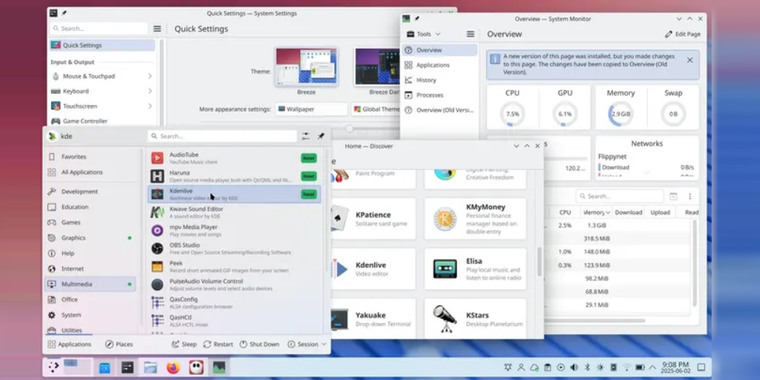The width and height of the screenshot is (760, 380).
Task: Focus the launcher search field
Action: tap(222, 136)
